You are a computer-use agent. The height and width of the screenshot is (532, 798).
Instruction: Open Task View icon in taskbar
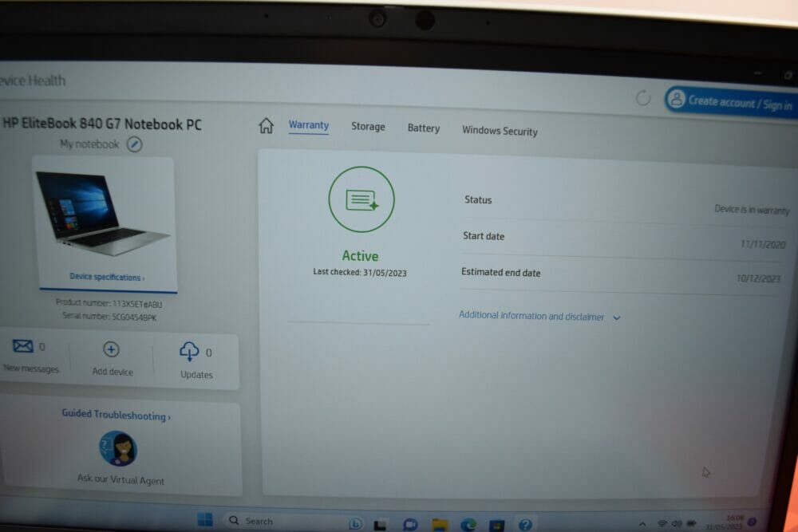380,524
